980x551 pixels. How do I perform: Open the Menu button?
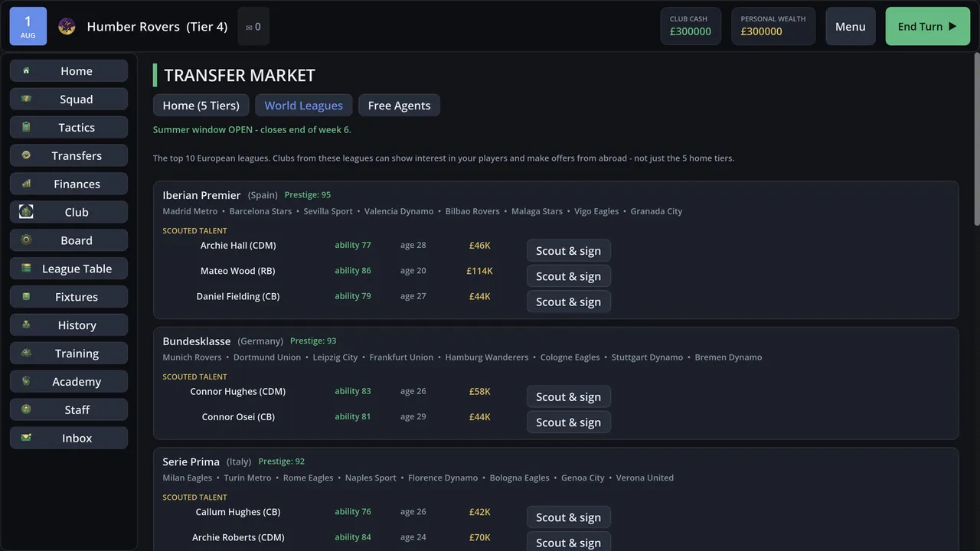850,27
